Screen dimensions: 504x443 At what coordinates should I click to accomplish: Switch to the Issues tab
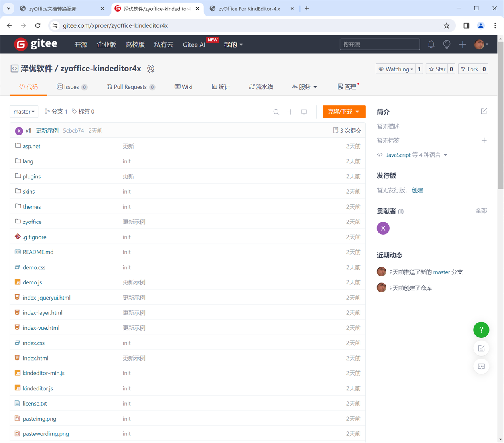pyautogui.click(x=72, y=87)
